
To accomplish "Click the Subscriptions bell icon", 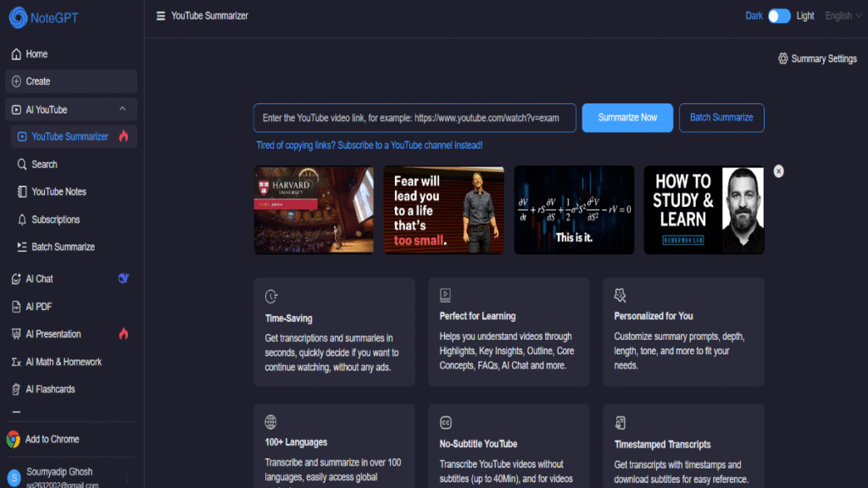I will (x=21, y=219).
